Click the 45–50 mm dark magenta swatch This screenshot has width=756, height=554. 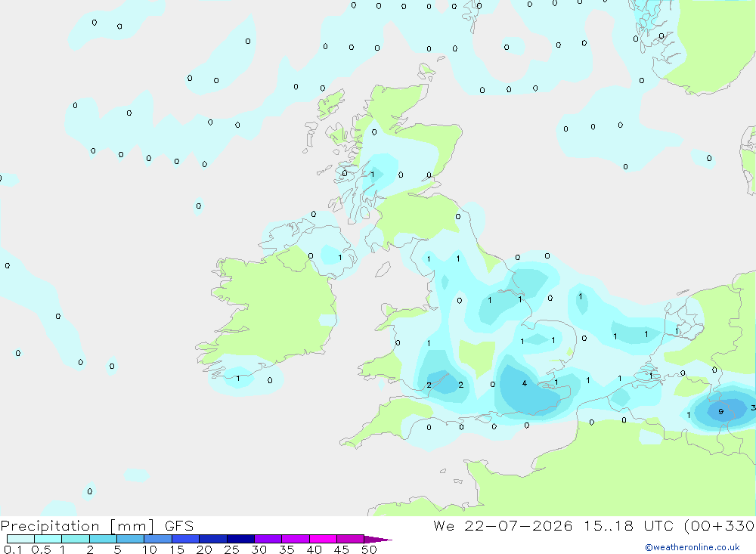pyautogui.click(x=351, y=539)
